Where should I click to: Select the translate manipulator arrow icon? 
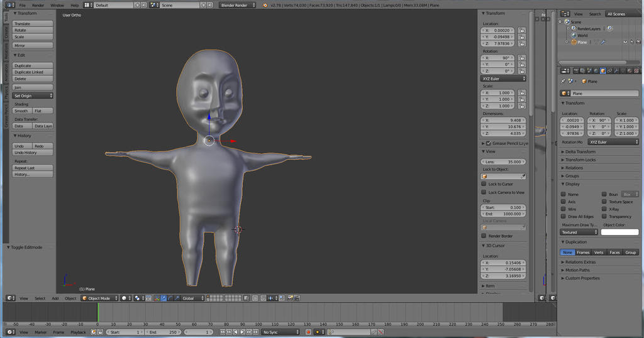point(163,298)
